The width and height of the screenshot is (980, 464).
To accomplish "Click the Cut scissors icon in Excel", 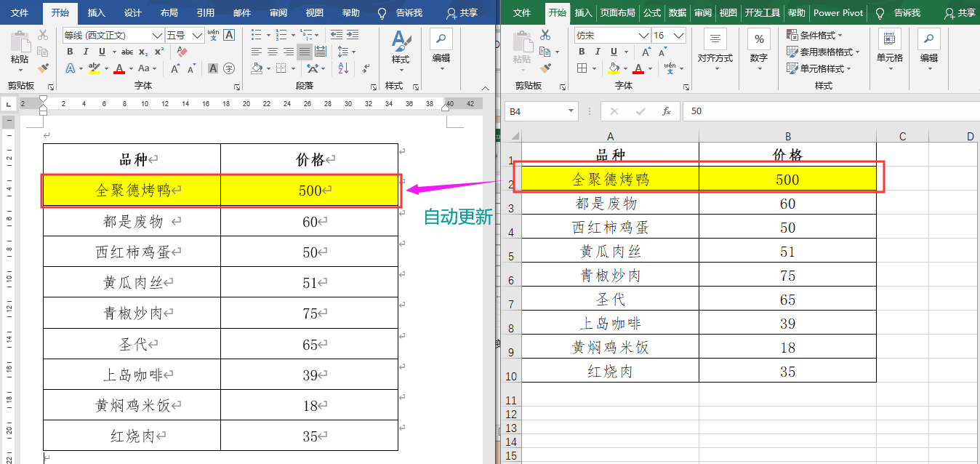I will click(x=545, y=36).
